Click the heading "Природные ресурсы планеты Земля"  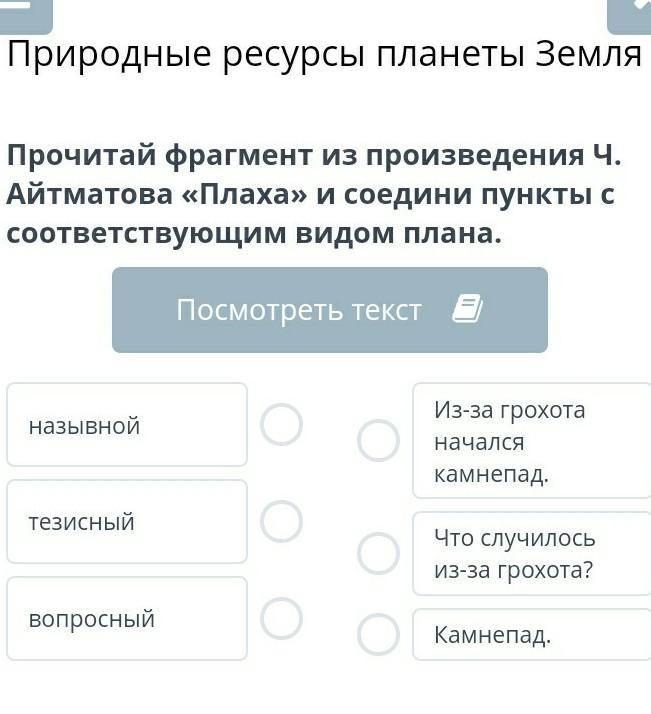324,55
